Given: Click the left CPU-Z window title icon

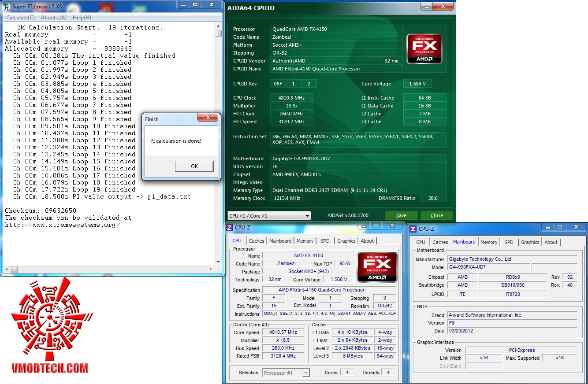Looking at the screenshot, I should pos(229,228).
